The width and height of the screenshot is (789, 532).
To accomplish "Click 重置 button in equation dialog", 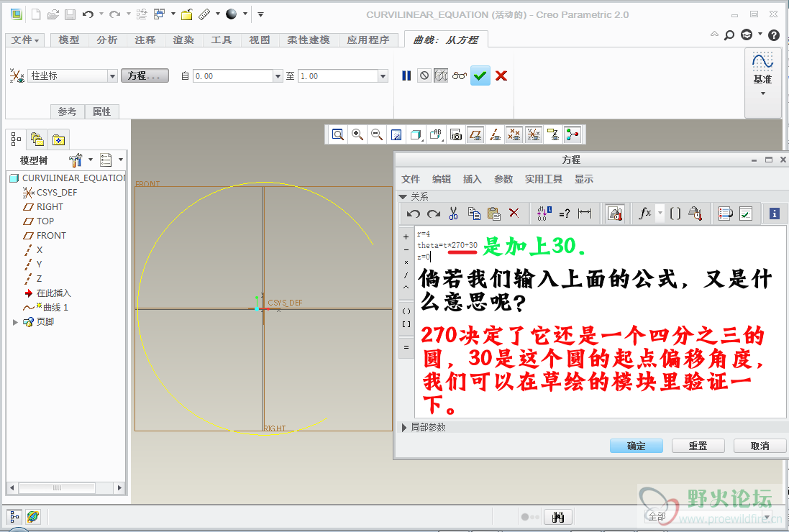I will (x=698, y=446).
